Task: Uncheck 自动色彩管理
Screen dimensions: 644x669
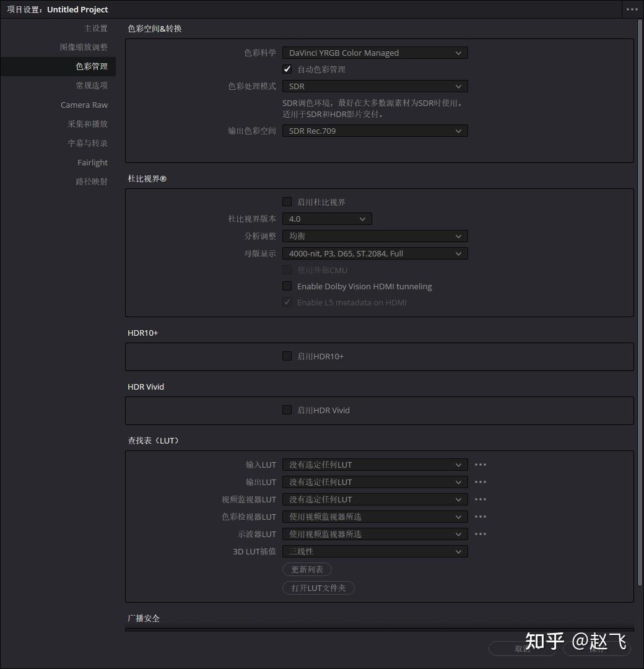Action: (x=287, y=69)
